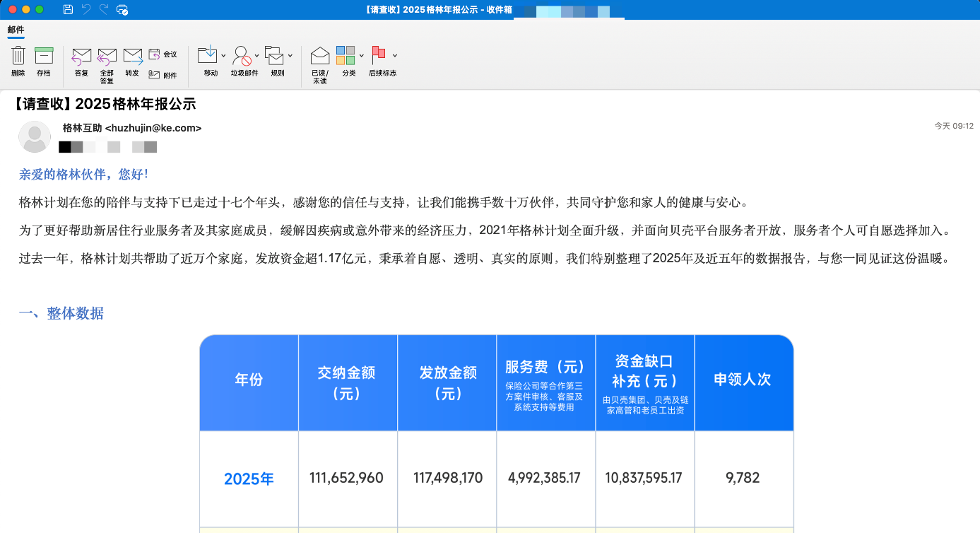The height and width of the screenshot is (533, 980).
Task: Click the 会议 (Meeting) button
Action: [163, 54]
